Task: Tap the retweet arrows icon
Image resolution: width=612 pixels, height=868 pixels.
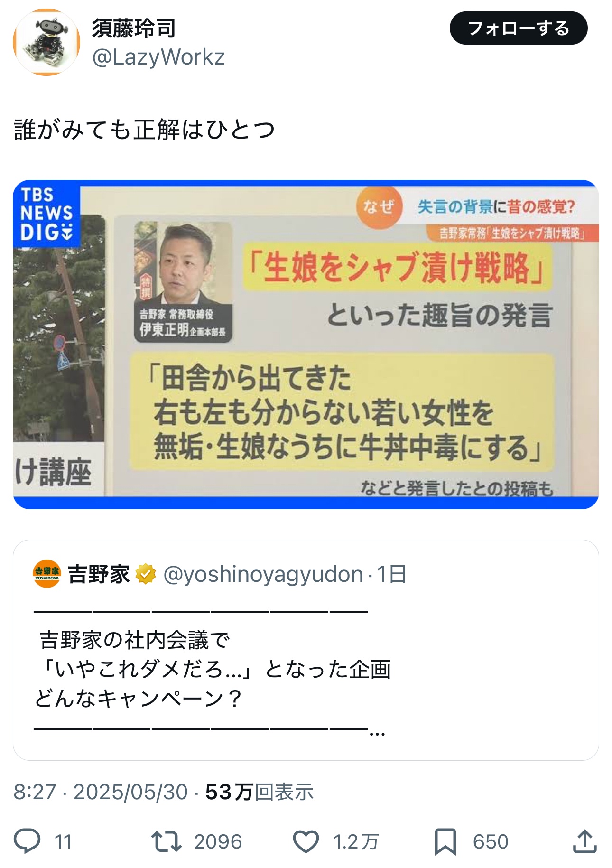Action: (166, 841)
